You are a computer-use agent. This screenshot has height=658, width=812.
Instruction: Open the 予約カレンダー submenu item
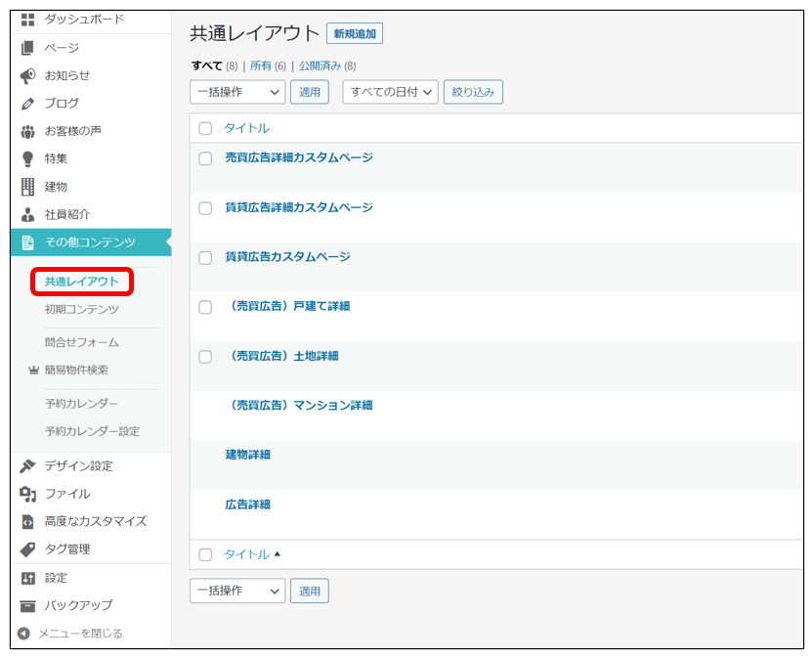pyautogui.click(x=81, y=404)
